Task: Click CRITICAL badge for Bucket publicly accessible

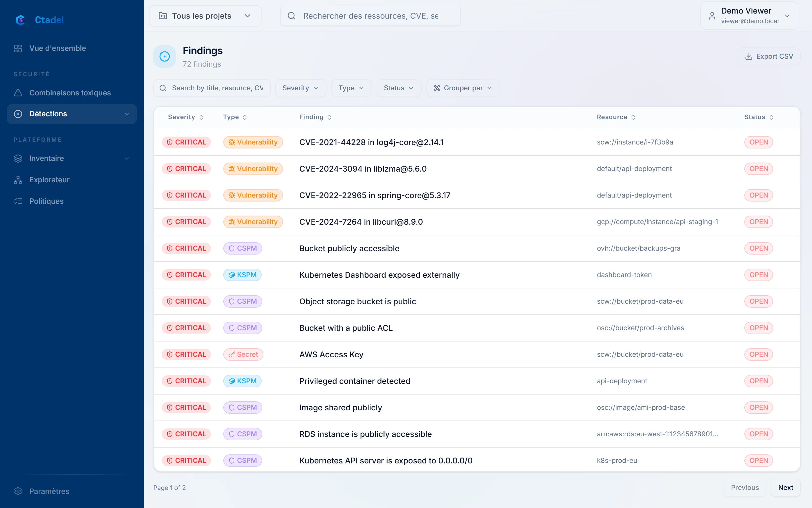Action: point(186,248)
